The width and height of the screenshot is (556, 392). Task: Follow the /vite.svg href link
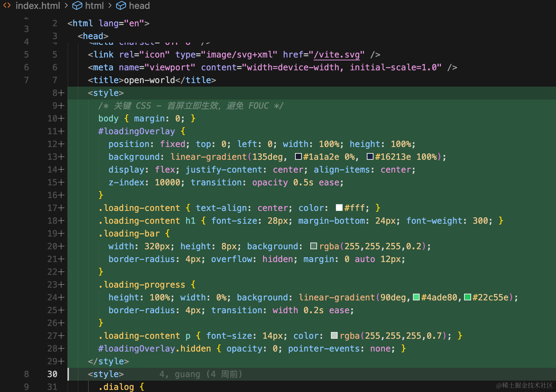337,55
